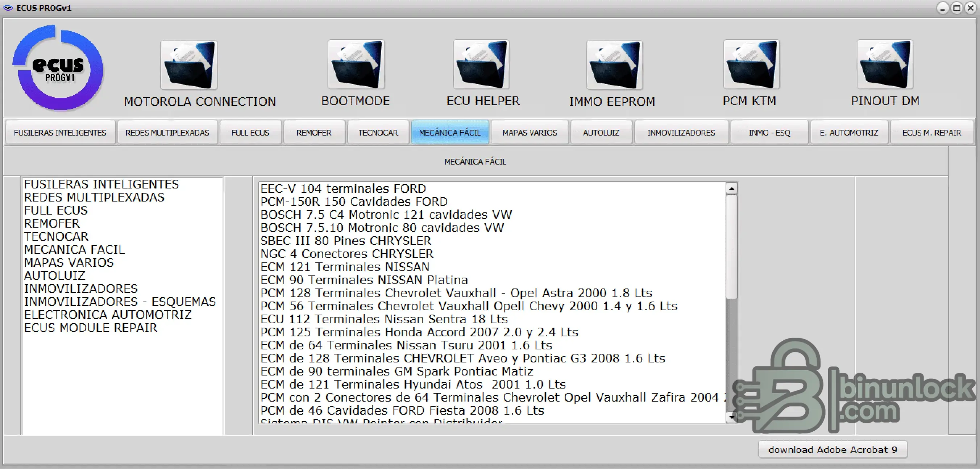Select the MECÁNICA FÁCIL tab

450,132
